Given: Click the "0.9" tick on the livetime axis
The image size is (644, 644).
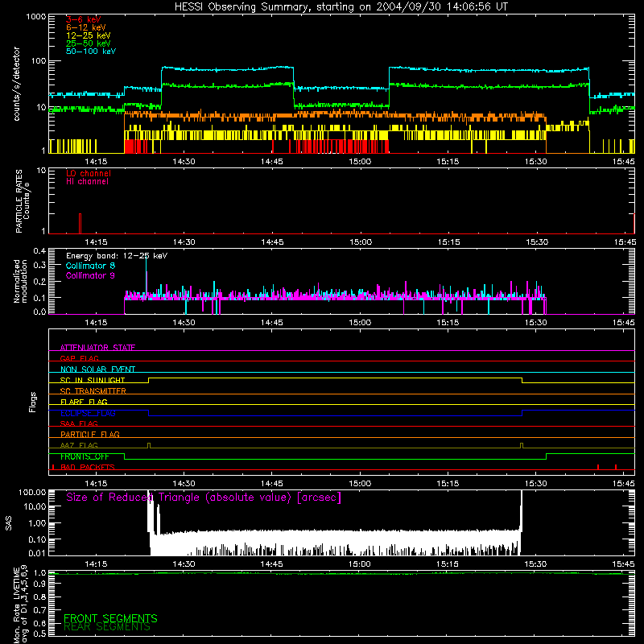Looking at the screenshot, I should point(39,584).
